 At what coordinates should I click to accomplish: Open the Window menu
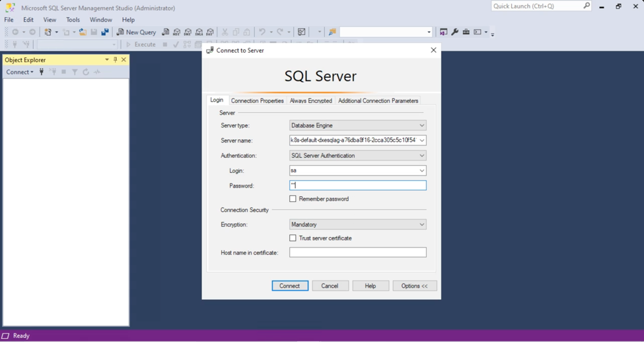click(101, 20)
